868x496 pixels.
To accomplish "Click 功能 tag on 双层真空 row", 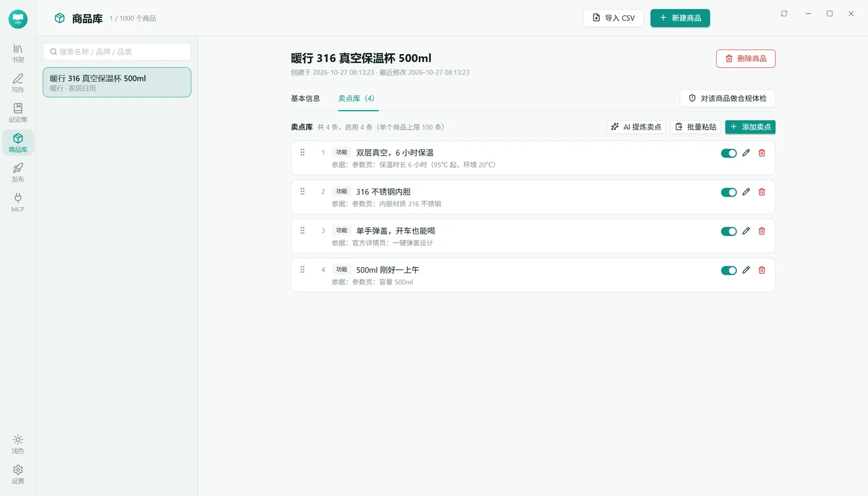I will pyautogui.click(x=342, y=152).
